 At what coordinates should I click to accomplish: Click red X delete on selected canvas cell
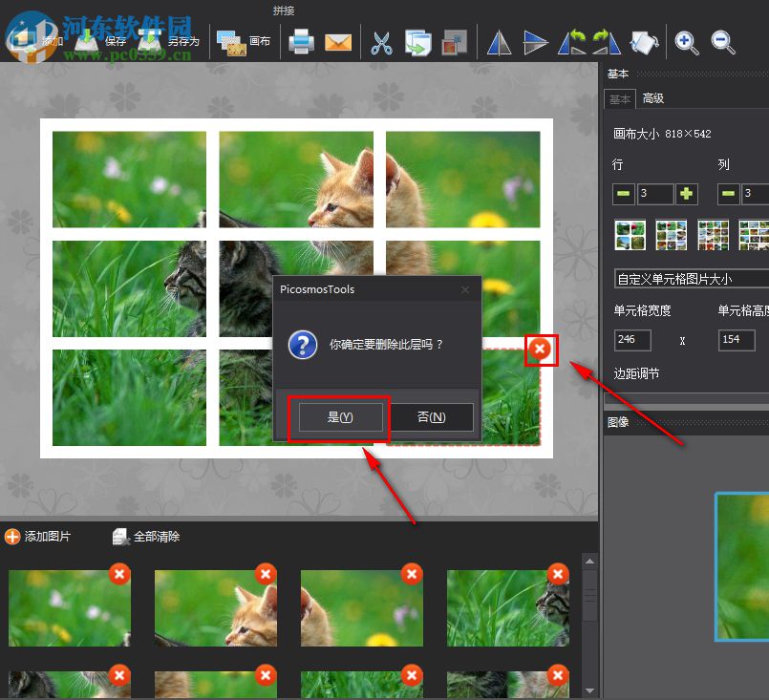click(x=540, y=349)
